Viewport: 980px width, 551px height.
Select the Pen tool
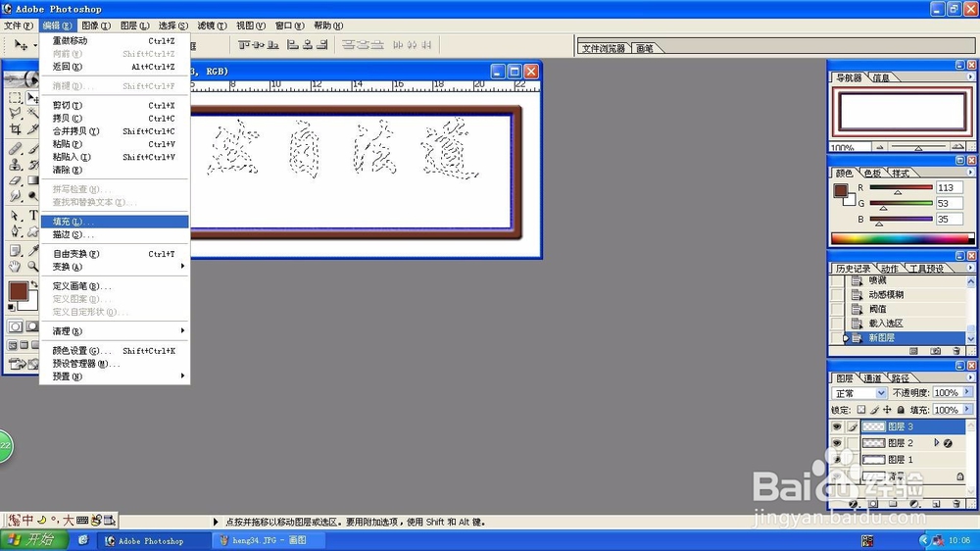pyautogui.click(x=15, y=231)
